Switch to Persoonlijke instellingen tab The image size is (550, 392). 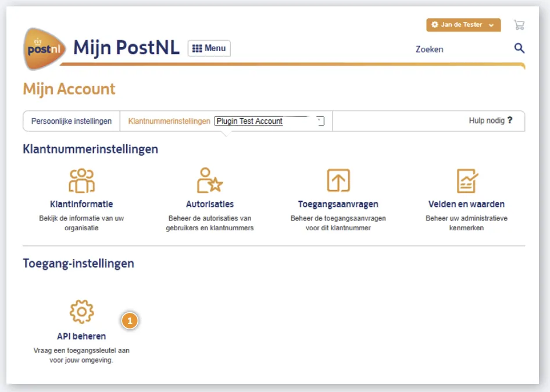pyautogui.click(x=72, y=121)
